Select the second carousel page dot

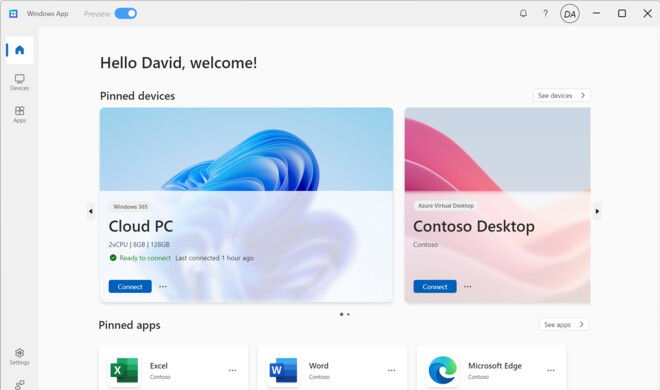point(348,314)
